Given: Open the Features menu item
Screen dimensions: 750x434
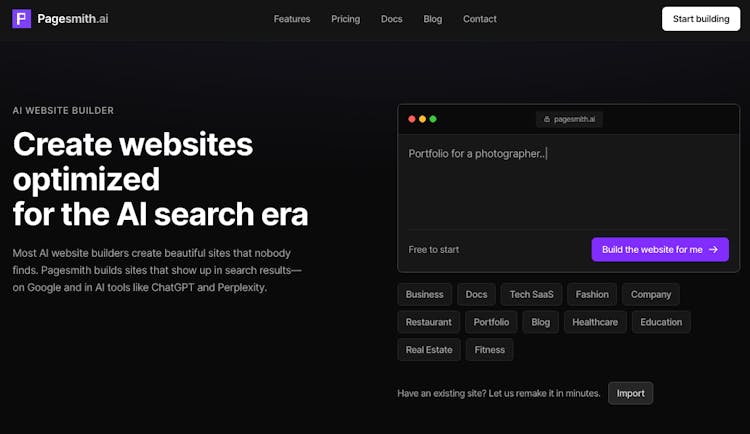Looking at the screenshot, I should pos(292,19).
